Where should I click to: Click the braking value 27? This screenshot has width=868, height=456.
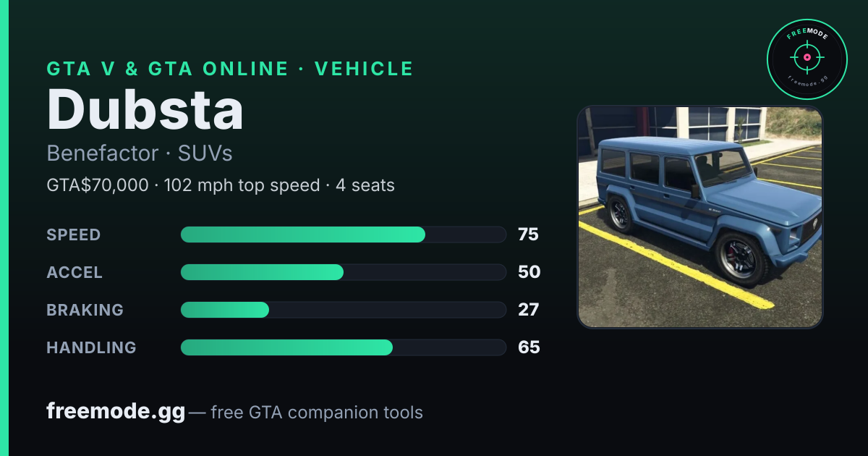[529, 310]
